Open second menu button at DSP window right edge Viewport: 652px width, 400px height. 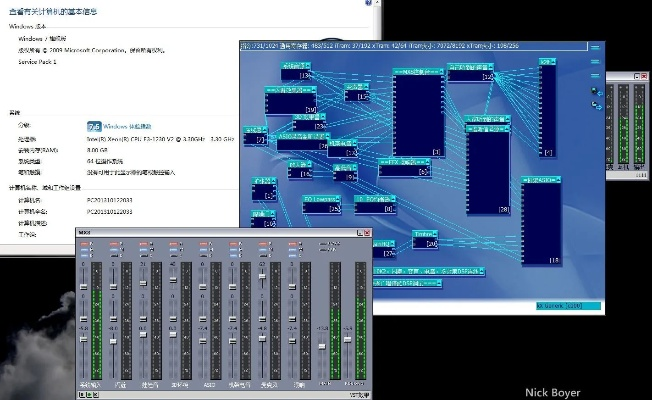[x=594, y=60]
